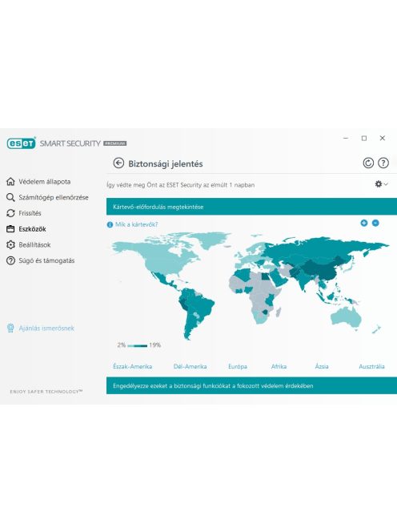Expand the Engedélyezze ezeket a biztonsági funkciókat banner
Screen dimensions: 397x532
[251, 385]
